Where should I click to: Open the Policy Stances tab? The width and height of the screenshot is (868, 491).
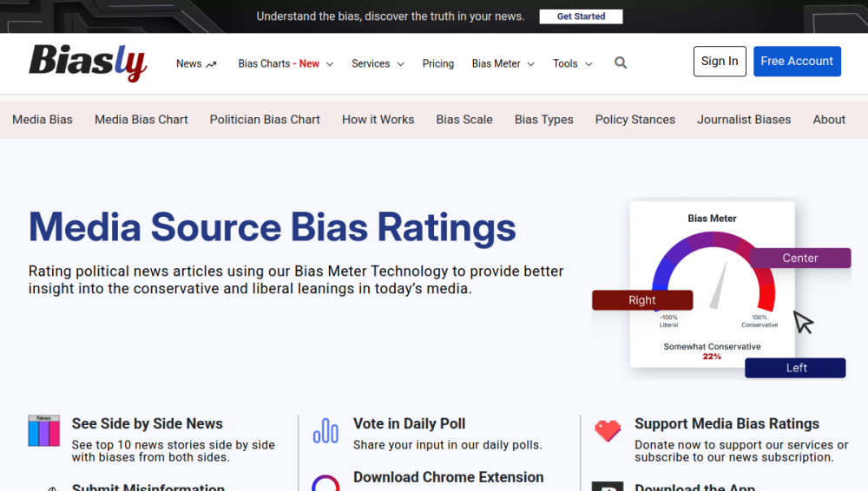(635, 120)
